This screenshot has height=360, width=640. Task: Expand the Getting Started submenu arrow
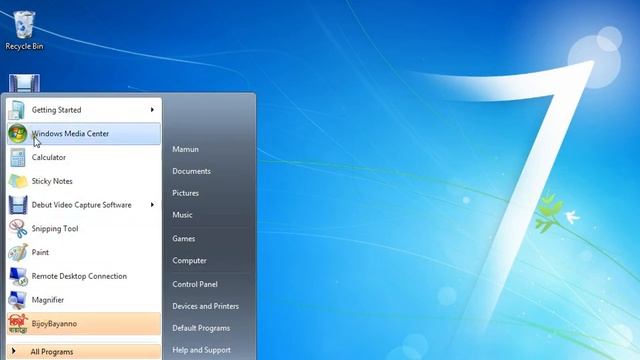pyautogui.click(x=152, y=110)
